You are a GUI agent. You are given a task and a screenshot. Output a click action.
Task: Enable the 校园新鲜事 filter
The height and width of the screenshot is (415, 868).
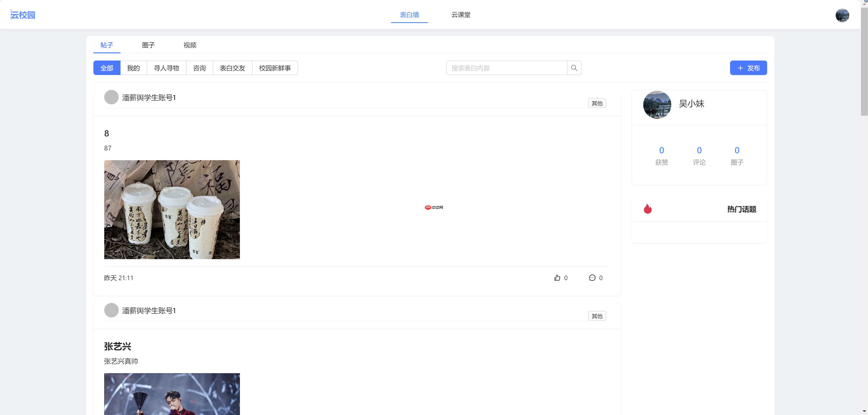275,68
